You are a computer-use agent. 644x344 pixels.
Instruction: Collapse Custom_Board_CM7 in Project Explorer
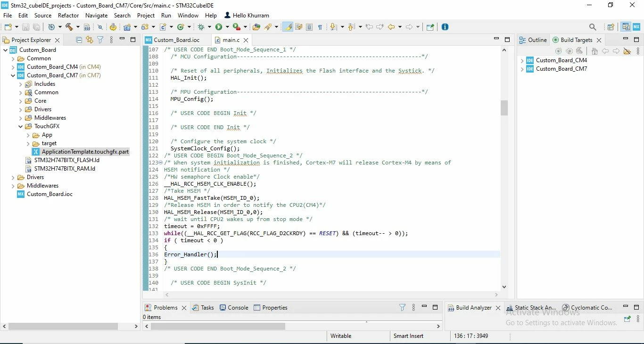tap(13, 75)
